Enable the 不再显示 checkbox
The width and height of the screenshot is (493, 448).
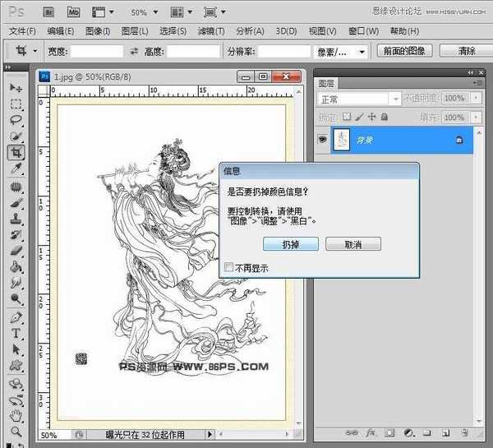tap(228, 267)
